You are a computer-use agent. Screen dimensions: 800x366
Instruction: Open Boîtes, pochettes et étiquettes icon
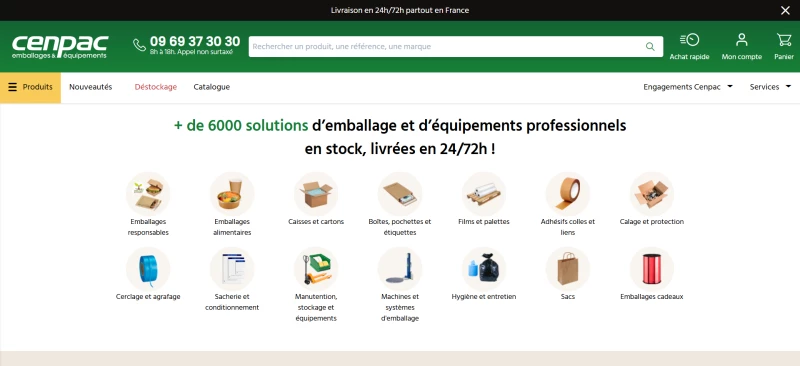coord(400,194)
